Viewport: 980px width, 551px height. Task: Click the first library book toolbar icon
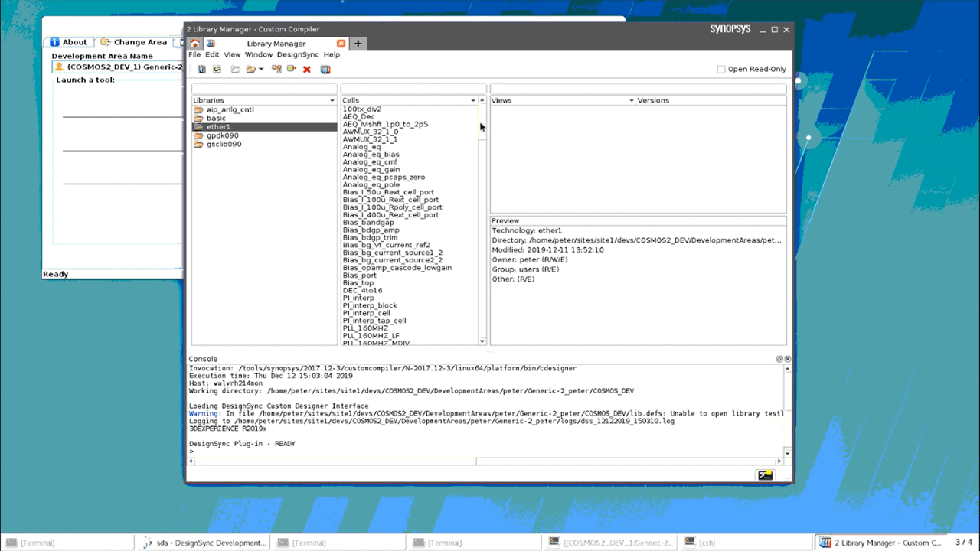click(202, 70)
